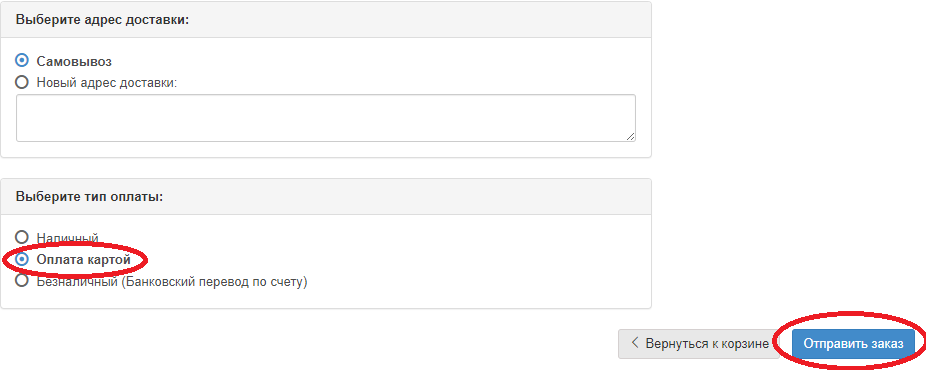Viewport: 926px width, 370px height.
Task: Click blank area below the delivery address textarea
Action: [x=326, y=149]
